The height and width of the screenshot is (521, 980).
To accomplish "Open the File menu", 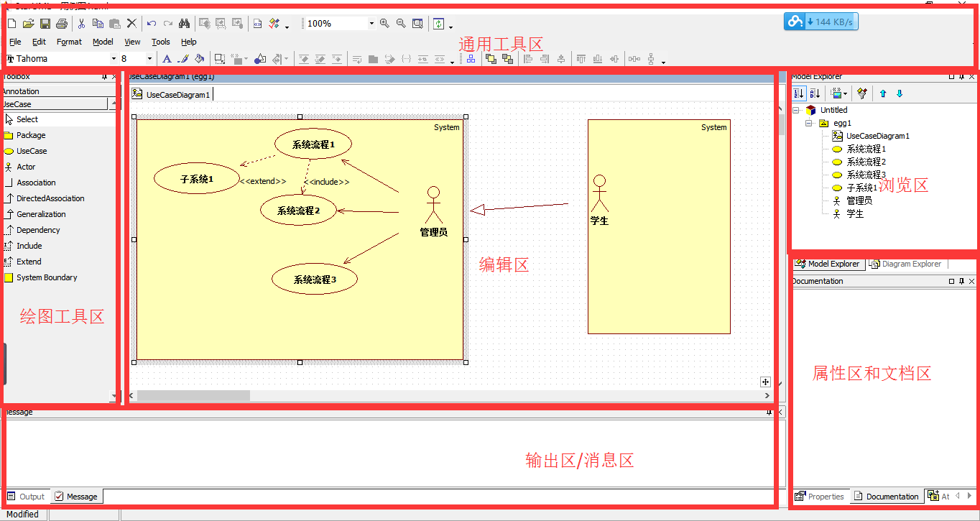I will pos(15,42).
